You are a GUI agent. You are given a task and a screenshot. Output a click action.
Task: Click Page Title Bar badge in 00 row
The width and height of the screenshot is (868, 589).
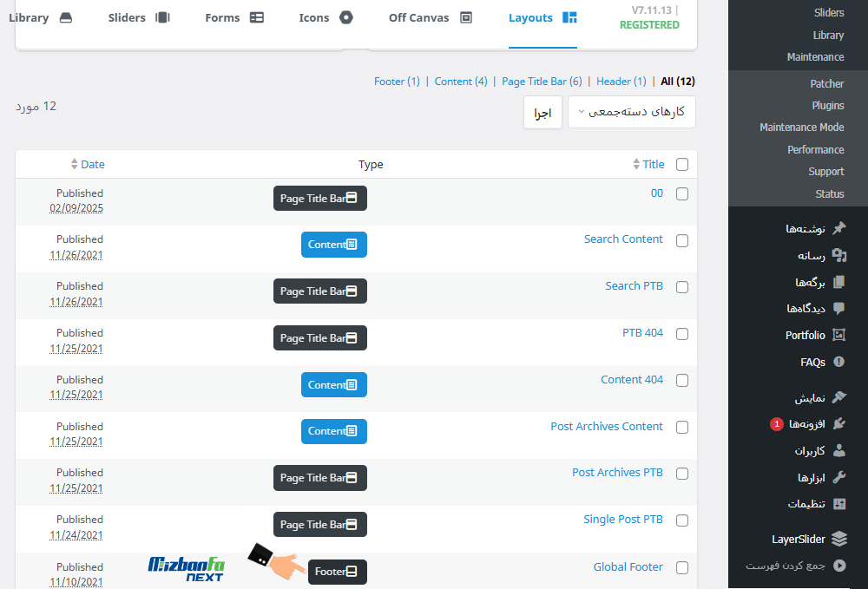coord(320,198)
